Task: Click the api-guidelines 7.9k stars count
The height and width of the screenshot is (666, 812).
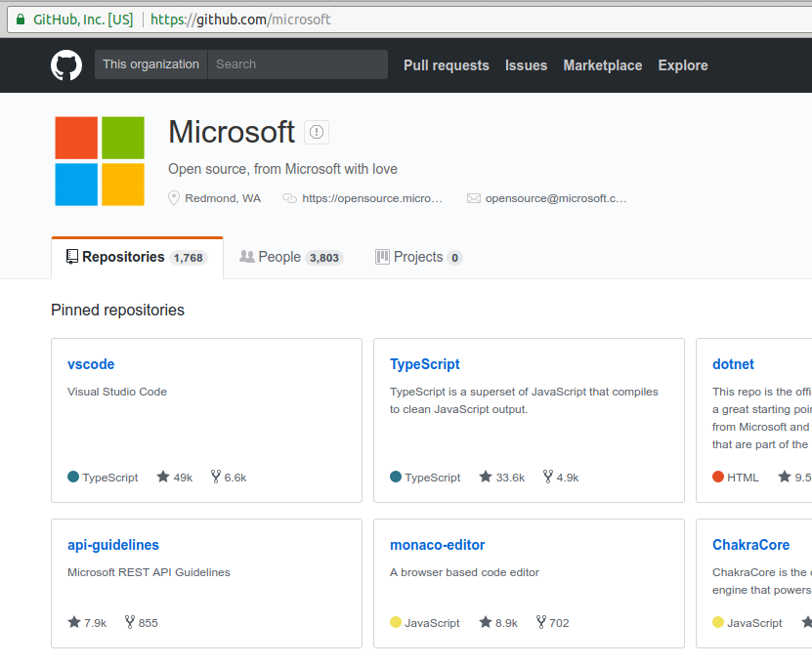Action: (x=96, y=622)
